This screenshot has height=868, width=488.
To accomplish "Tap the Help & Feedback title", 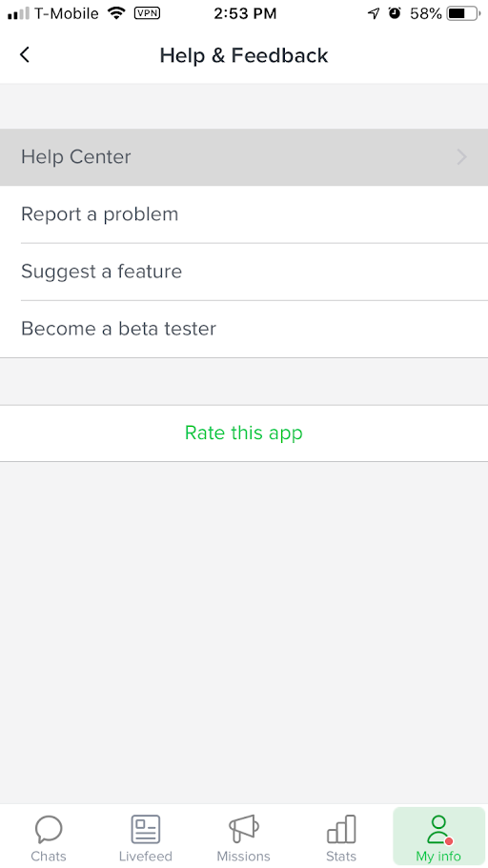I will [244, 55].
